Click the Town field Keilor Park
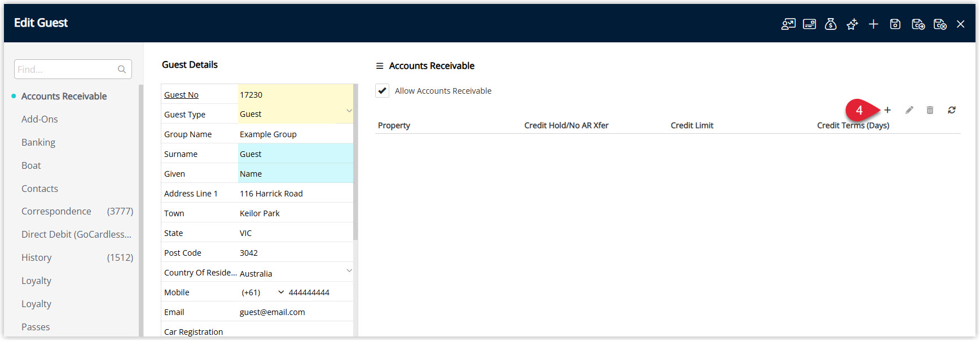The image size is (980, 341). click(x=295, y=213)
